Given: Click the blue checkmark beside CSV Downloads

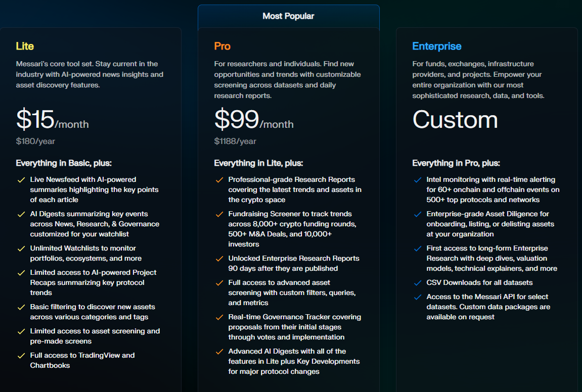Looking at the screenshot, I should [417, 283].
